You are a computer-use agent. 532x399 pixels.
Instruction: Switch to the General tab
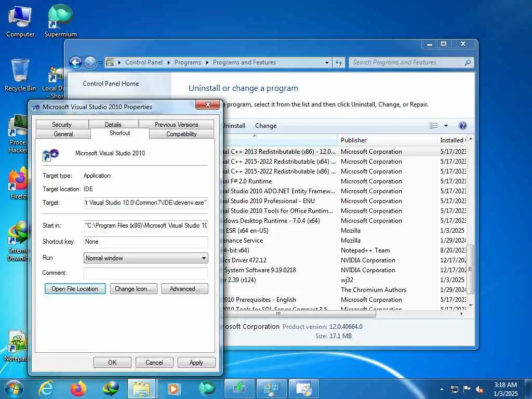coord(63,134)
